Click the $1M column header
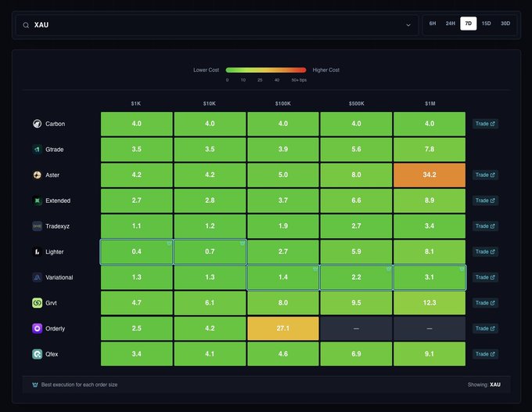Image resolution: width=532 pixels, height=412 pixels. pyautogui.click(x=430, y=103)
